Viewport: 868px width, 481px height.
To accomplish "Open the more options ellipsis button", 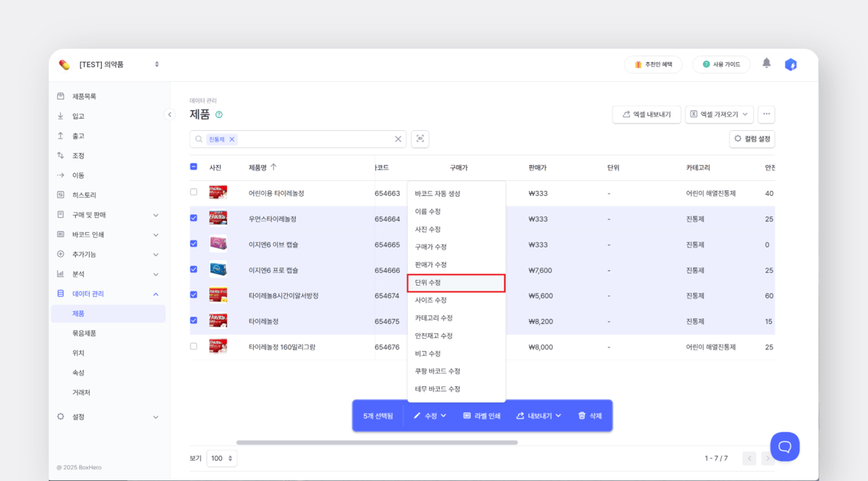I will [766, 114].
